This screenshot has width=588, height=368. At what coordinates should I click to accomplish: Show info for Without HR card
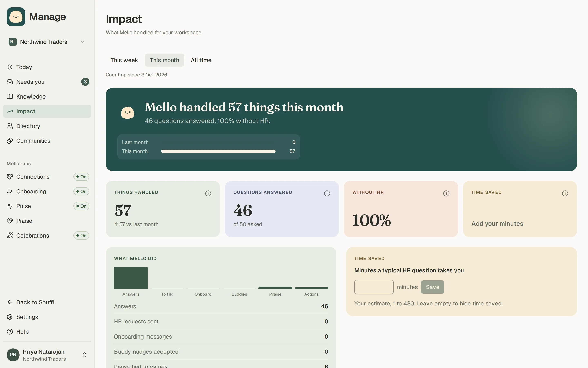click(x=446, y=193)
